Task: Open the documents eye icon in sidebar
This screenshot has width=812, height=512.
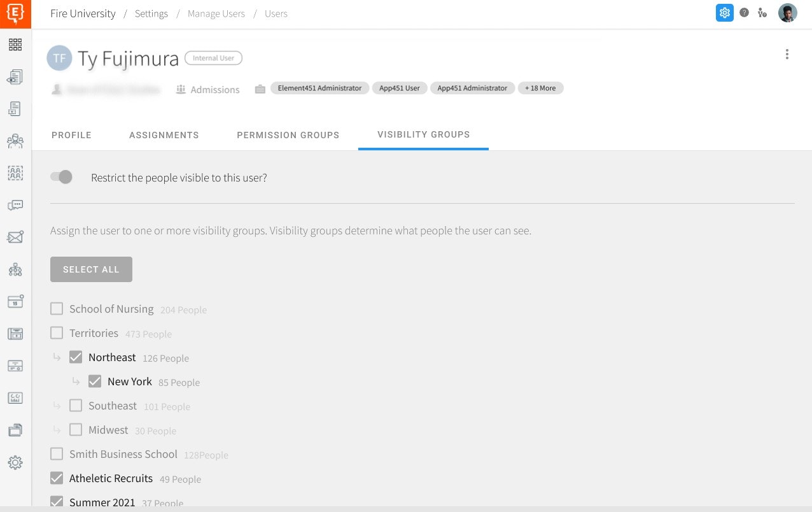Action: click(x=15, y=77)
